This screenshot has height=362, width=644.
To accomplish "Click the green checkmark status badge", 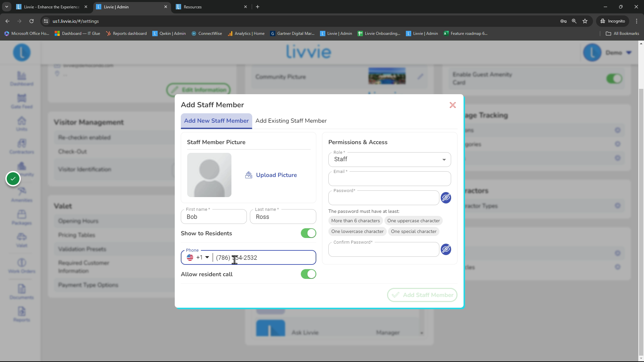I will pyautogui.click(x=13, y=179).
